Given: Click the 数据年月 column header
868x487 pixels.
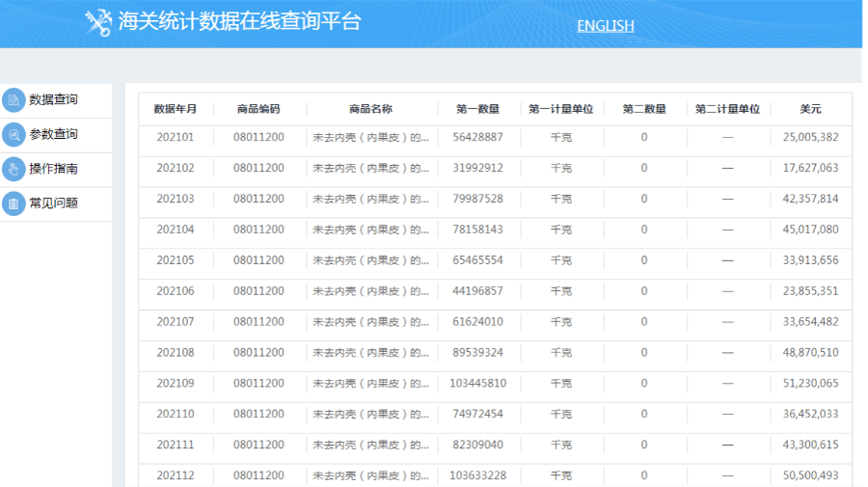Looking at the screenshot, I should [176, 109].
